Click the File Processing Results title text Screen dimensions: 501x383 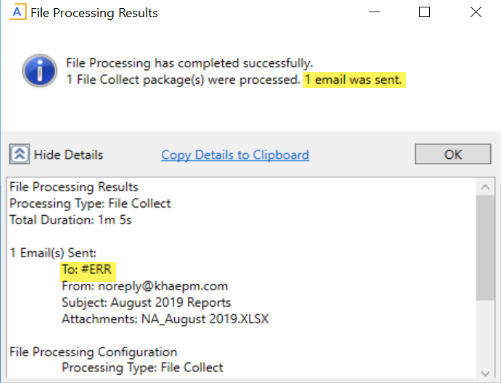[94, 13]
